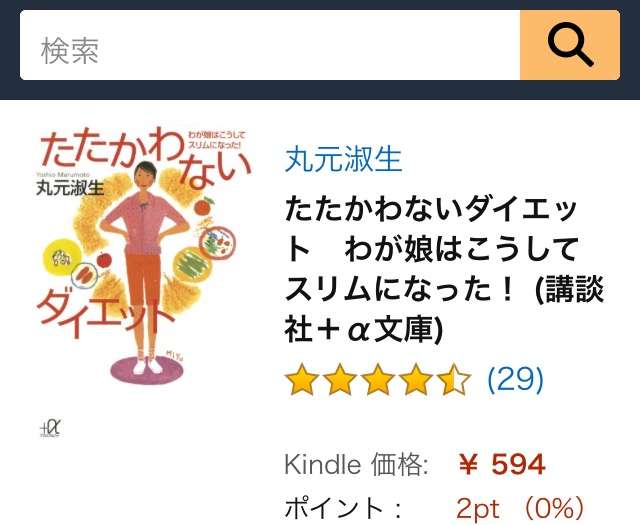Viewport: 640px width, 525px height.
Task: Focus the 検索 search input field
Action: 270,45
